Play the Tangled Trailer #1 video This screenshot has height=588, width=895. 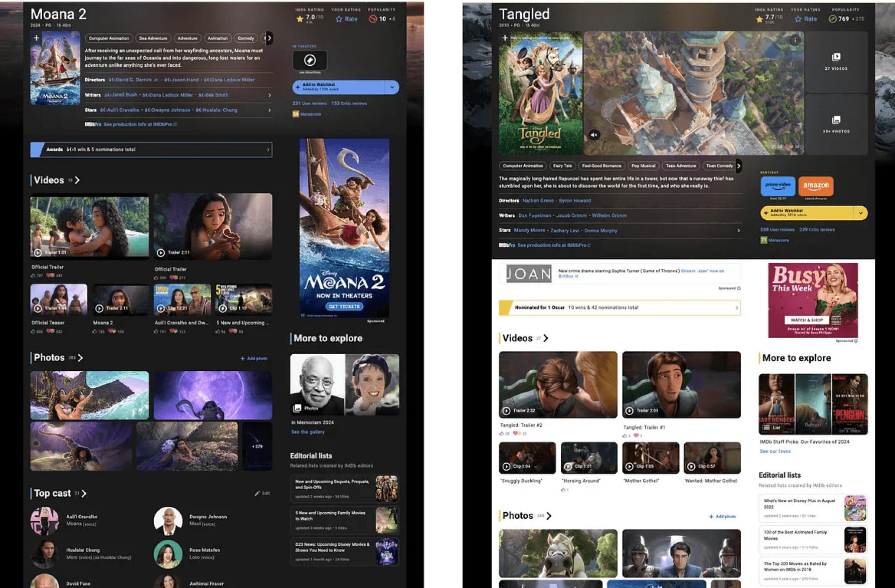click(x=681, y=385)
